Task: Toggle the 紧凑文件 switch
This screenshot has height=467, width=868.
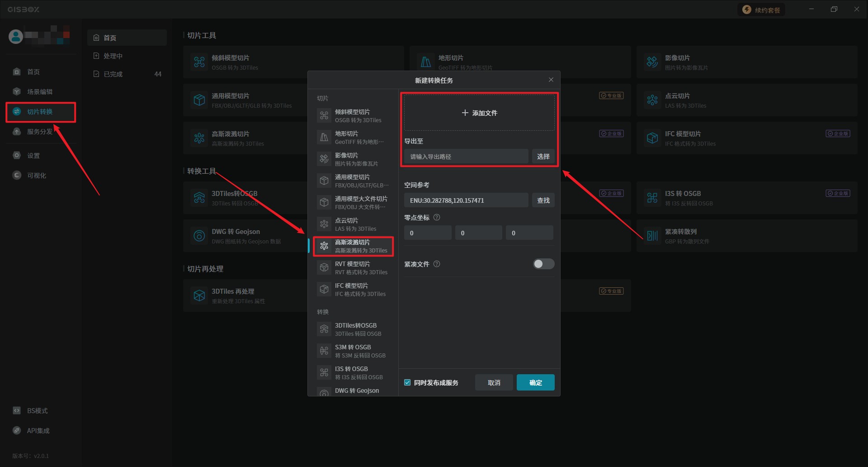Action: [x=543, y=264]
